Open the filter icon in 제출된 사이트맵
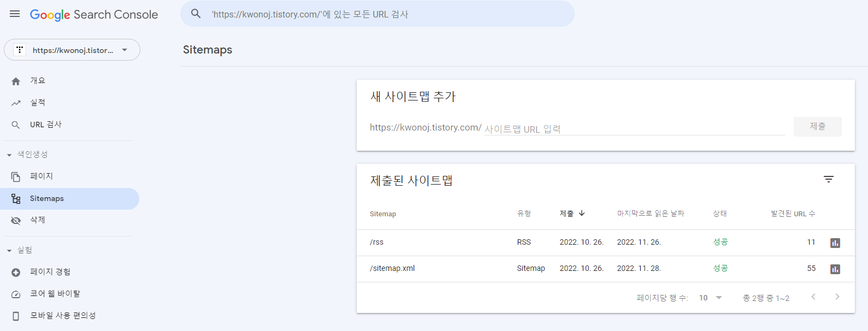The image size is (868, 331). [x=829, y=179]
